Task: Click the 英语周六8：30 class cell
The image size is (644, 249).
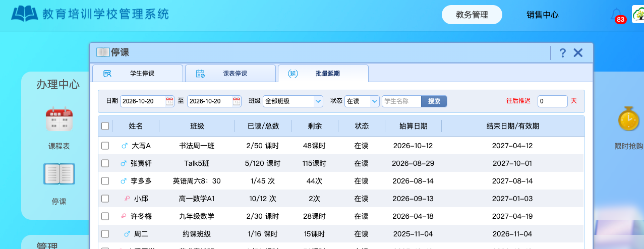Action: (197, 181)
